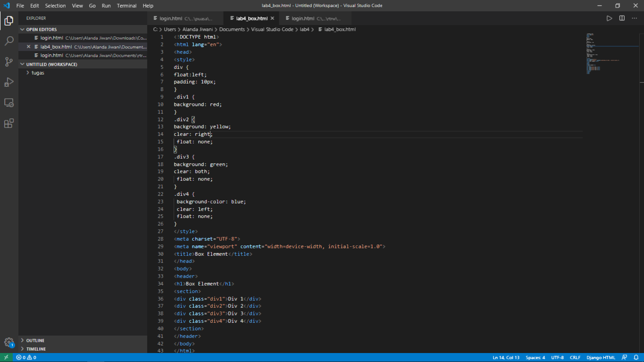Screen dimensions: 644x362
Task: Click Users in the breadcrumb path
Action: pyautogui.click(x=170, y=29)
